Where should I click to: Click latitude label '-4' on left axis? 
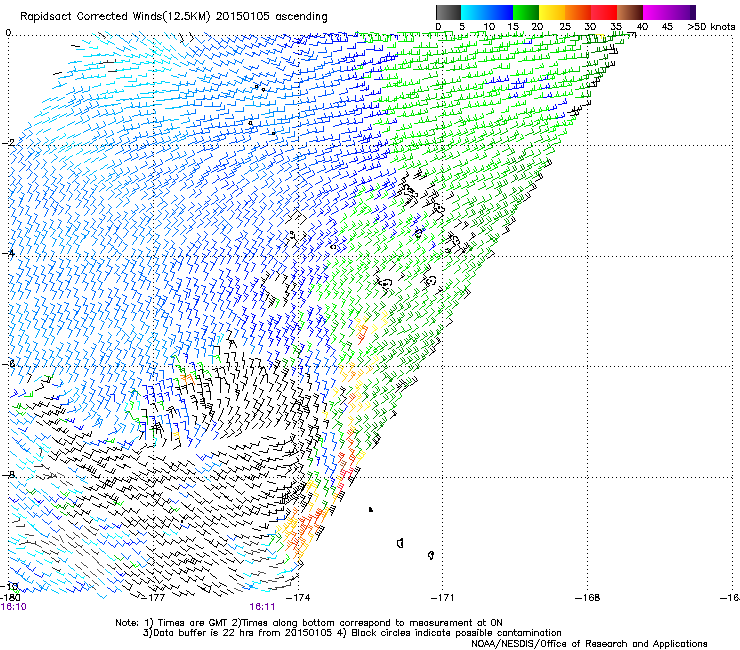click(8, 253)
